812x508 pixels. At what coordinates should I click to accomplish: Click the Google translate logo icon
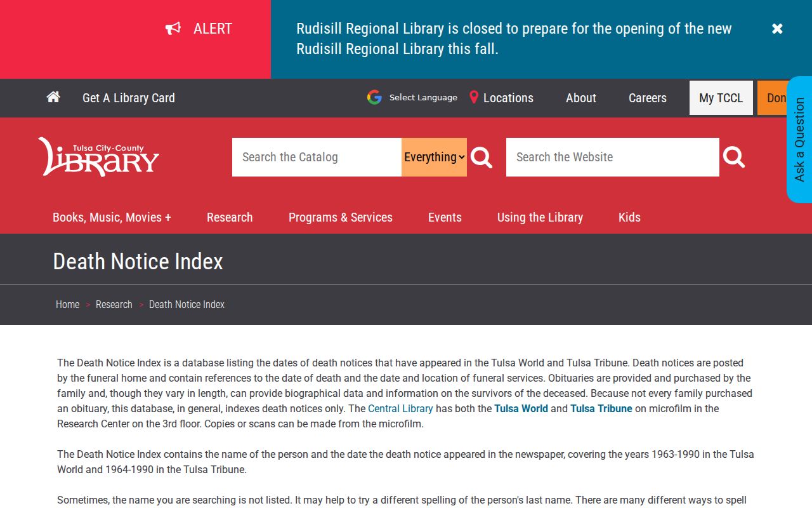tap(374, 97)
